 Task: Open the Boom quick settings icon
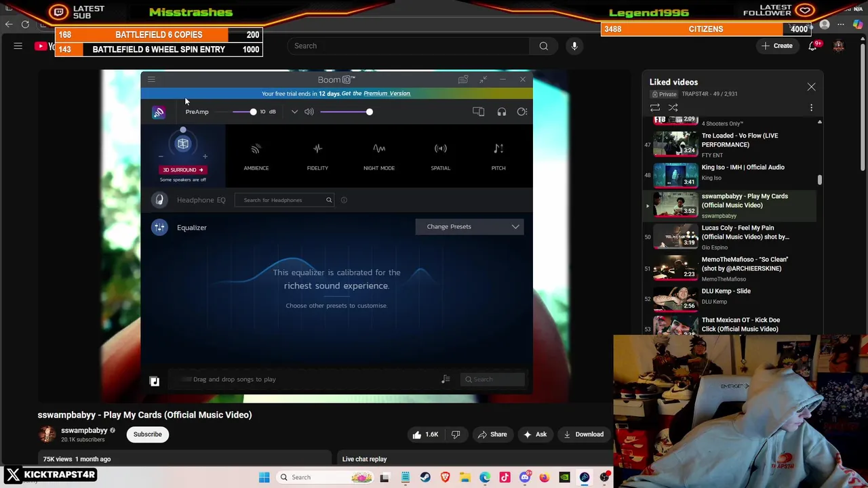click(x=522, y=112)
